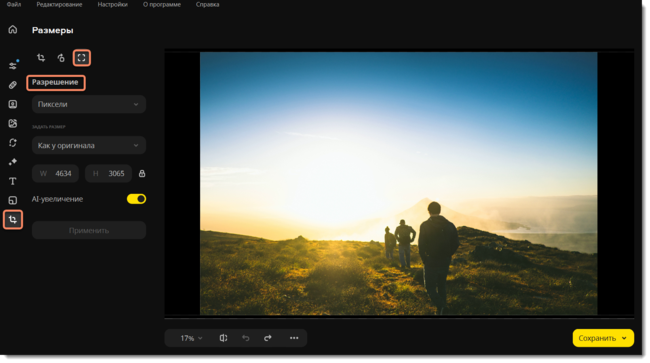Select the Resize resolution tab icon
This screenshot has width=650, height=363.
(x=81, y=58)
